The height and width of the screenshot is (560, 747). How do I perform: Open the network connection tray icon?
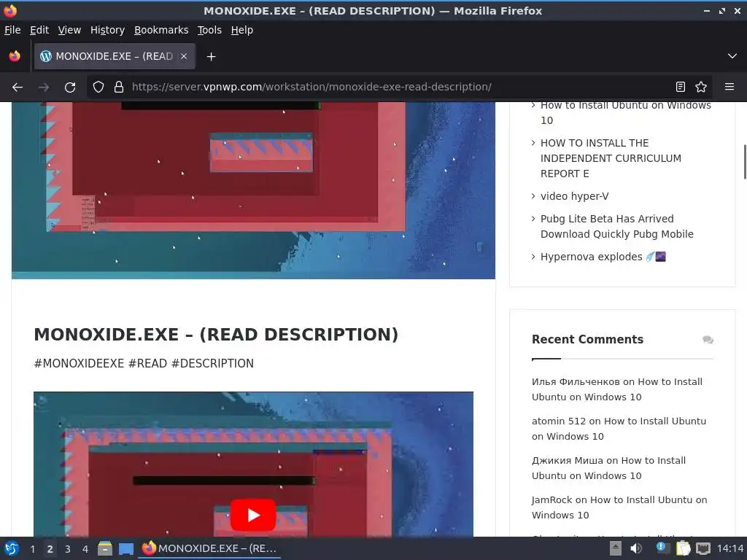(703, 548)
